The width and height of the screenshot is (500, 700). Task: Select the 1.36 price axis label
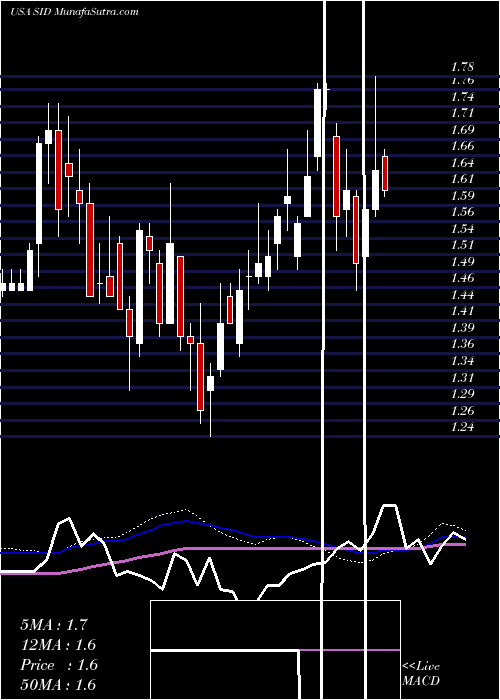coord(462,344)
